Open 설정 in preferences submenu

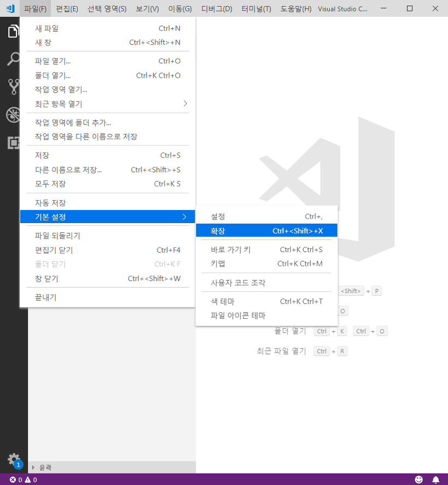click(267, 217)
